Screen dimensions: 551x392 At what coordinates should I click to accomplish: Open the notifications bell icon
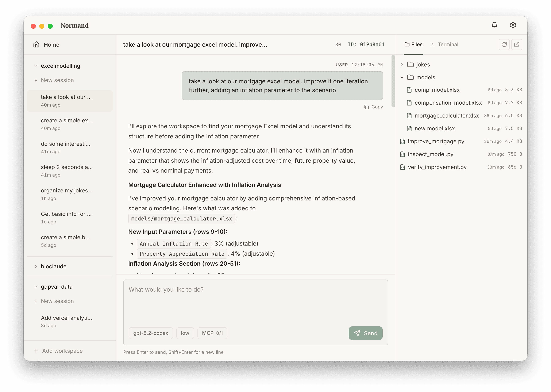tap(494, 25)
